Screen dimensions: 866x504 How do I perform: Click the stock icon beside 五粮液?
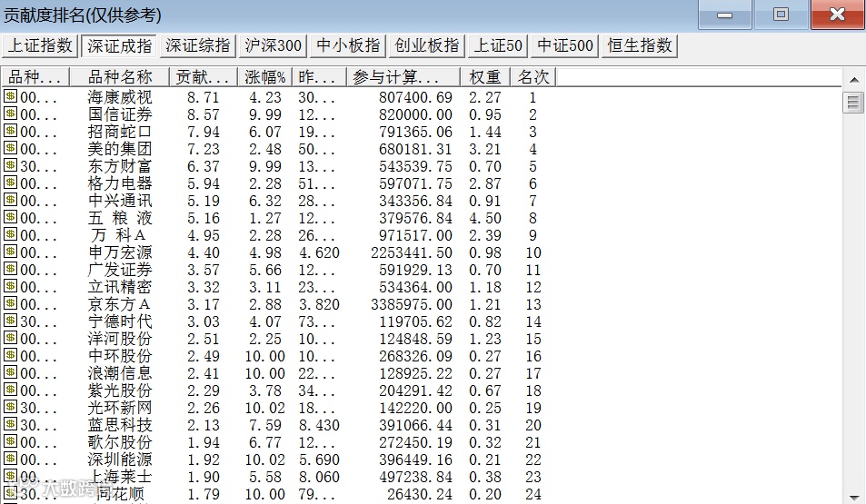11,217
